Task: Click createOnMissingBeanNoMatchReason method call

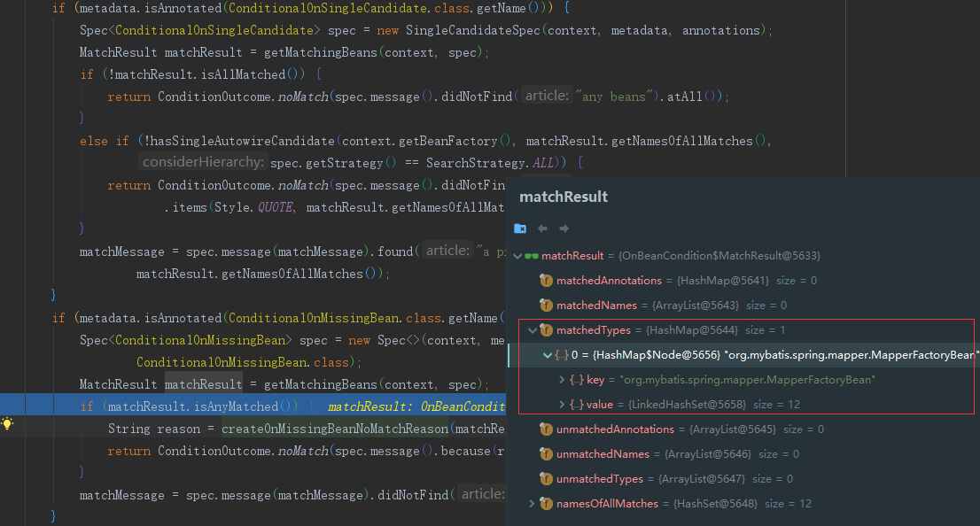Action: click(x=335, y=429)
